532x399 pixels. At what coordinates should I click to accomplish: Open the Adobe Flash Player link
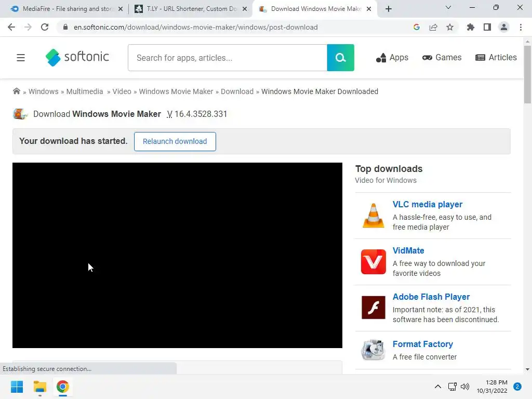pyautogui.click(x=431, y=297)
